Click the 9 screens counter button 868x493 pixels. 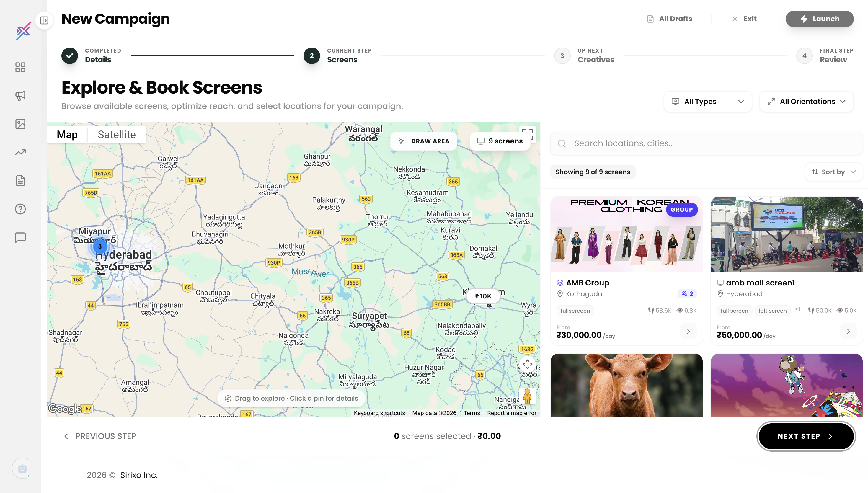click(x=500, y=141)
